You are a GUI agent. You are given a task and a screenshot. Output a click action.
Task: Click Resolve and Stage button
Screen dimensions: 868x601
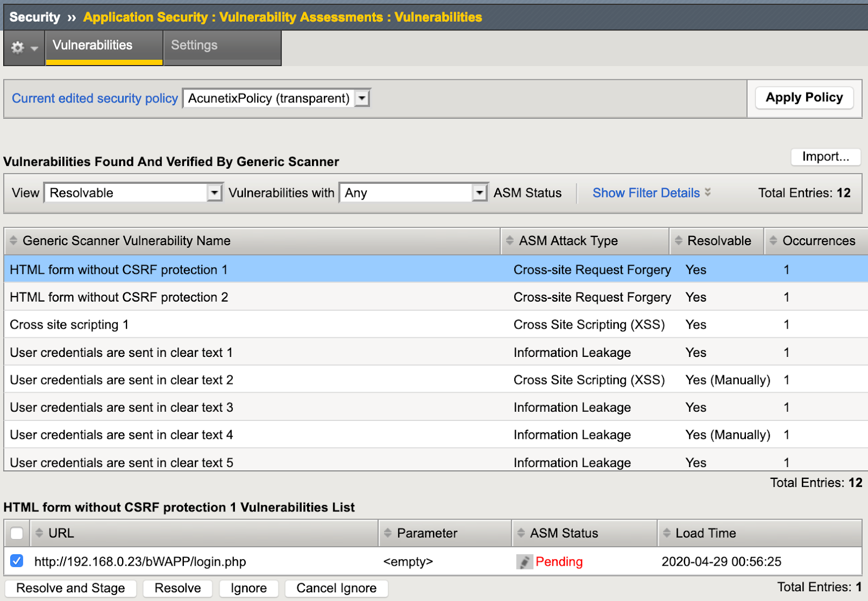[71, 588]
